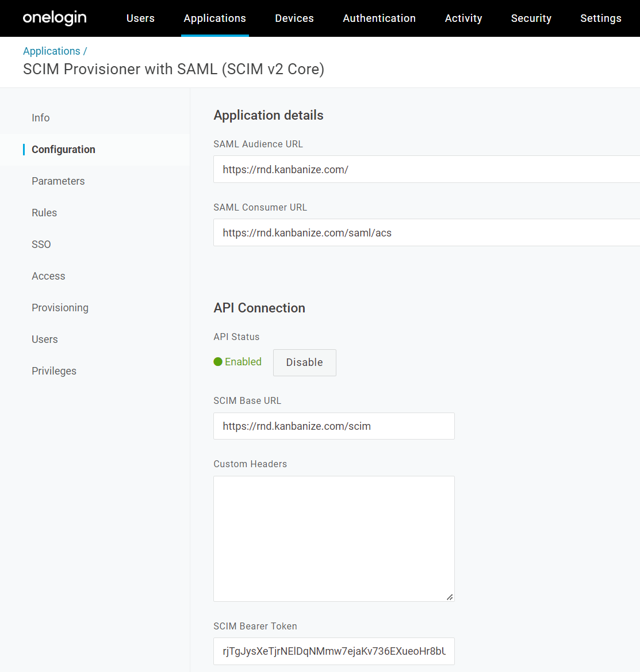Click the 'SCIM Bearer Token' label
Image resolution: width=640 pixels, height=672 pixels.
(x=255, y=626)
